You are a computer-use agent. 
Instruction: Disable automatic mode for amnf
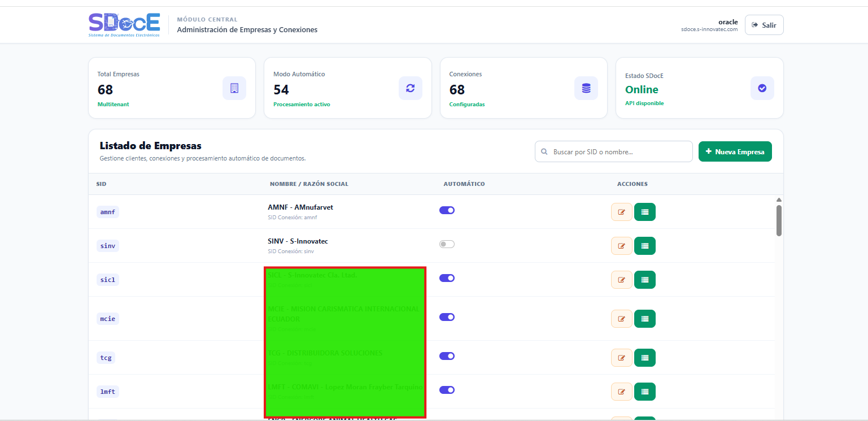pyautogui.click(x=447, y=210)
